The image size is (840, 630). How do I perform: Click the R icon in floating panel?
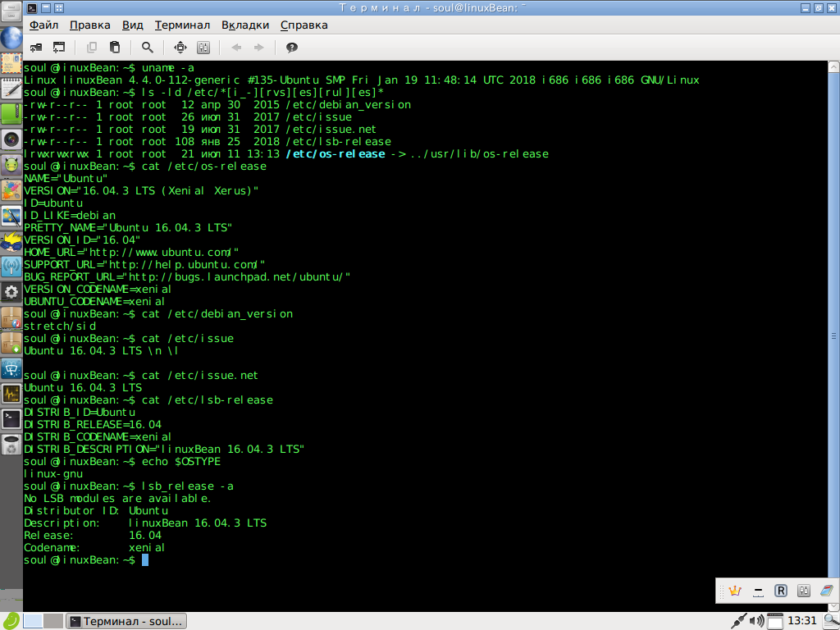tap(781, 591)
